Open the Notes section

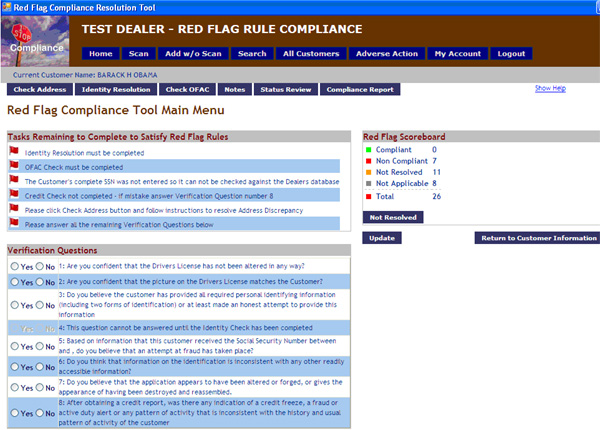click(235, 90)
